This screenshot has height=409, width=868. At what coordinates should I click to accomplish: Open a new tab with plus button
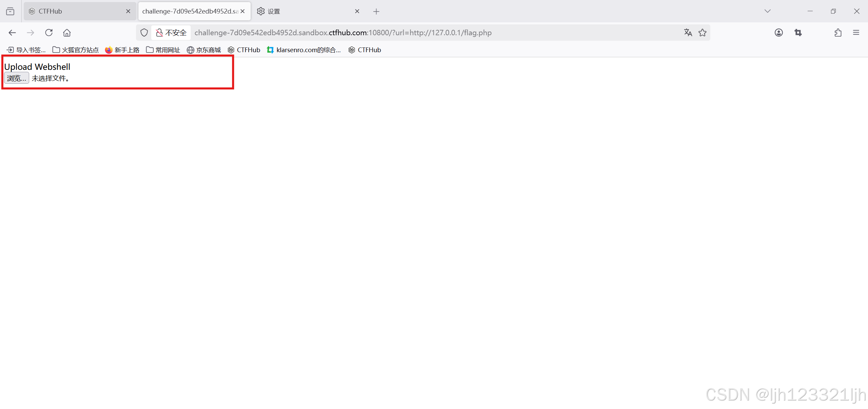[x=376, y=12]
